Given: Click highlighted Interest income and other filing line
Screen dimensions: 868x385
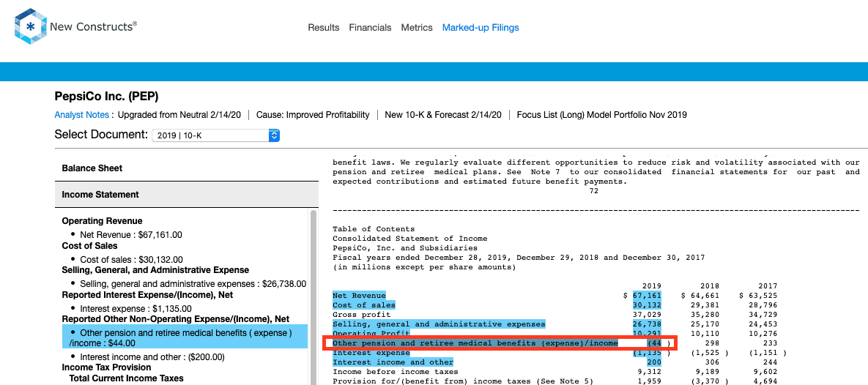Looking at the screenshot, I should pos(393,362).
